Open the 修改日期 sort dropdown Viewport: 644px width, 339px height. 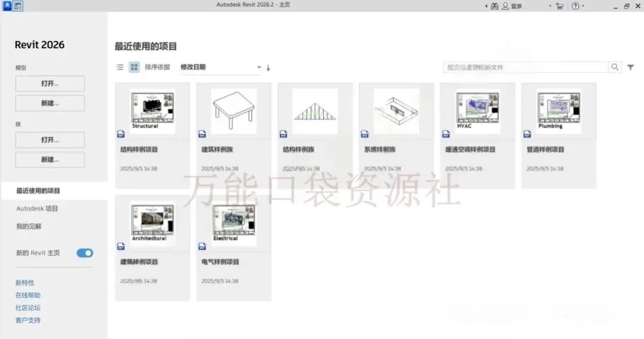pyautogui.click(x=221, y=67)
